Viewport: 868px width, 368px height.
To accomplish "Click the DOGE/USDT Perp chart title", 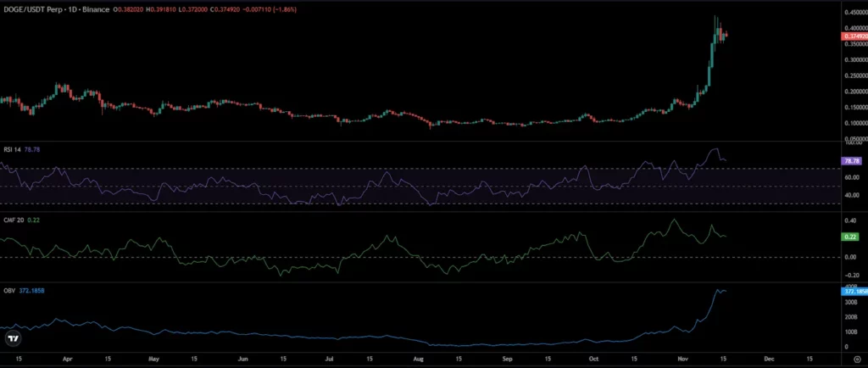I will pos(55,10).
